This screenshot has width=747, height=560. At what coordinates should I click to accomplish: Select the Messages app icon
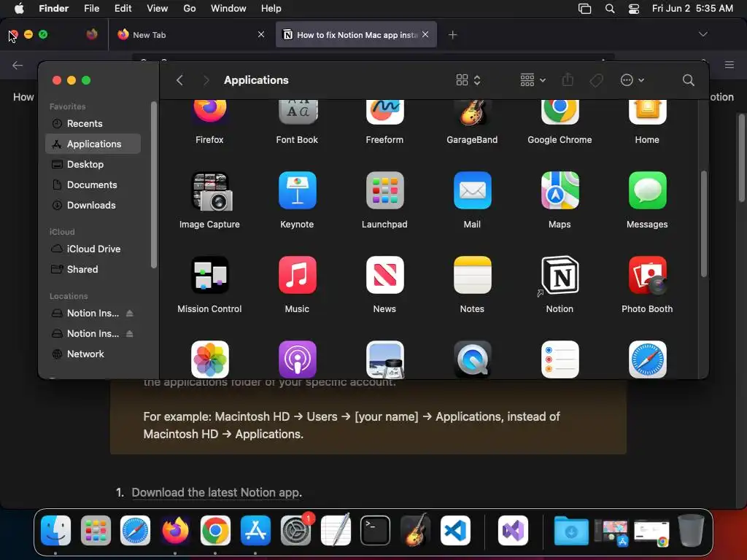coord(647,190)
